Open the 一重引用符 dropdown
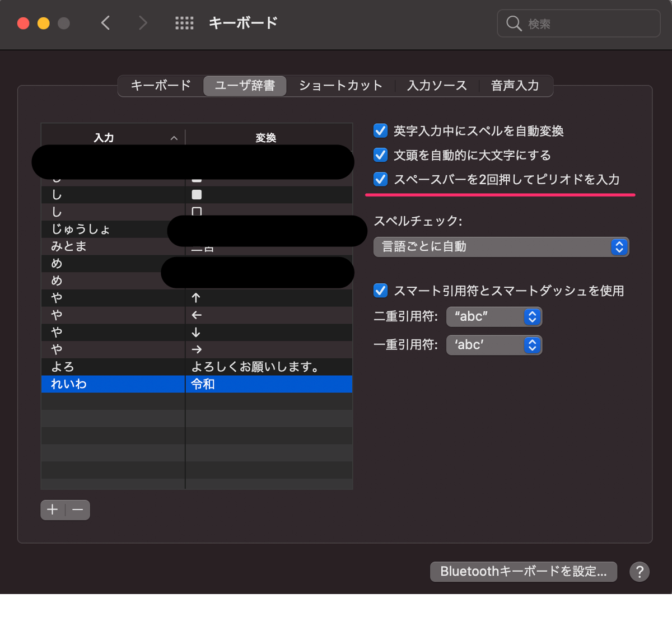Image resolution: width=672 pixels, height=617 pixels. pos(494,345)
